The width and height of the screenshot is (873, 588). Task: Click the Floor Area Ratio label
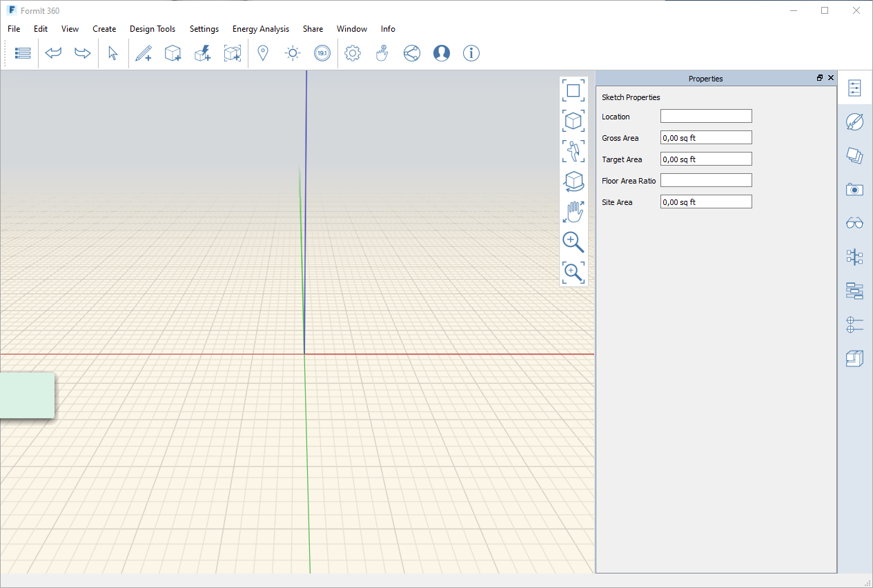(x=629, y=181)
